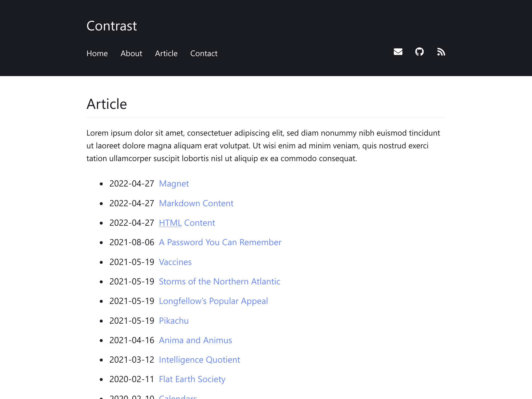This screenshot has width=532, height=399.
Task: Select the Article navigation item
Action: pos(166,54)
